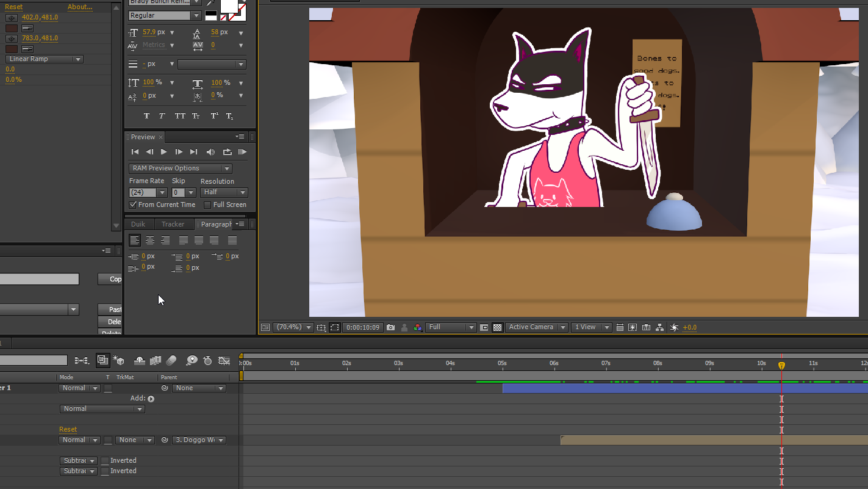
Task: Play the preview
Action: coord(164,152)
